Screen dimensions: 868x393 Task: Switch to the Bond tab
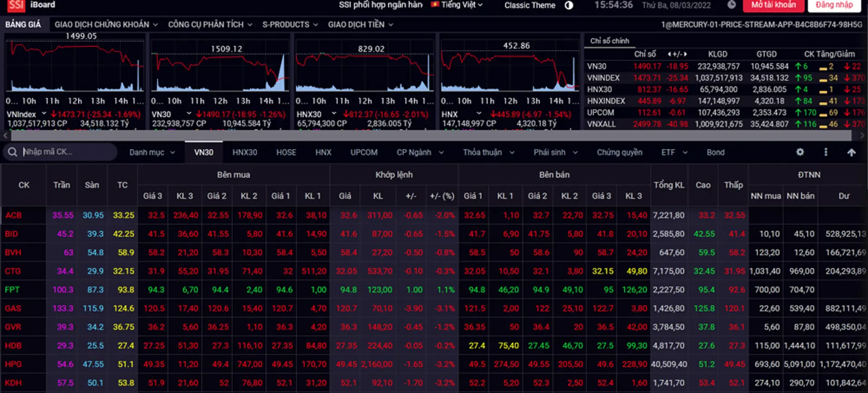(x=716, y=152)
